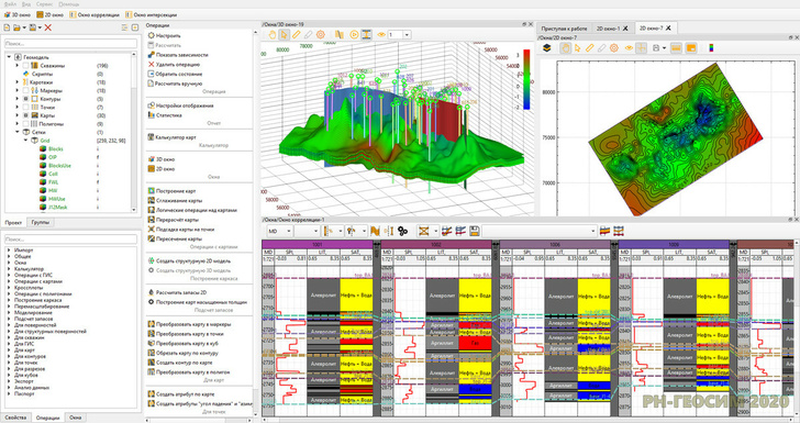
Task: Click the layers icon in 2D window toolbar
Action: click(x=546, y=47)
